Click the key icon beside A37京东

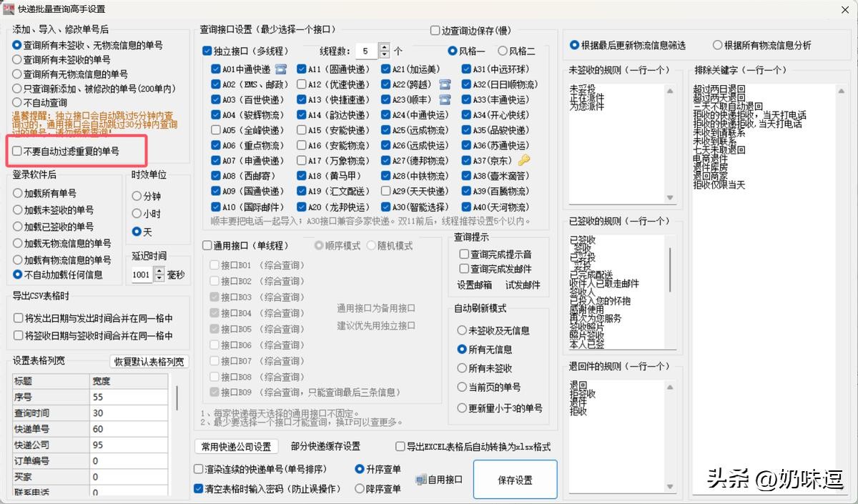pyautogui.click(x=523, y=160)
